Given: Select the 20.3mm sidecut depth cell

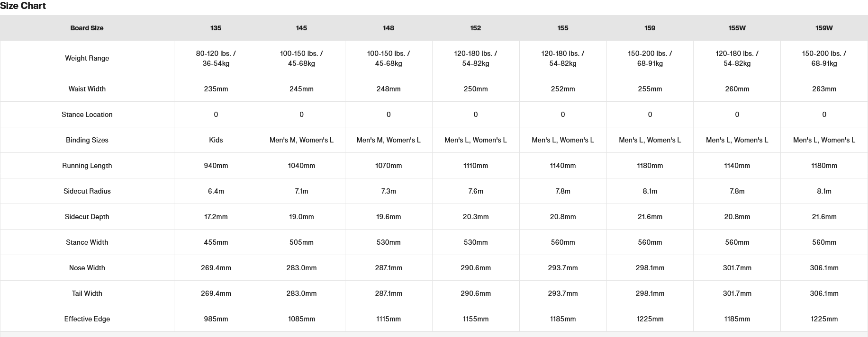Looking at the screenshot, I should point(475,217).
